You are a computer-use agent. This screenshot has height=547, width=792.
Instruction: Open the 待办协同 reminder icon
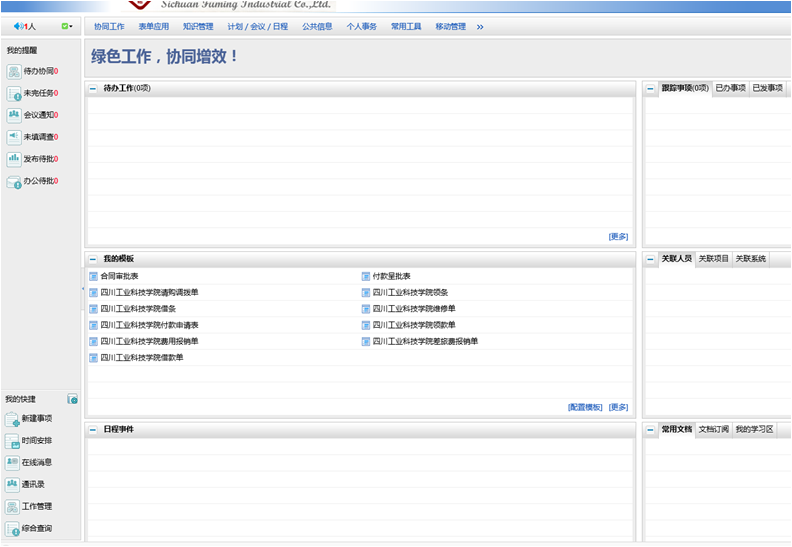coord(14,71)
